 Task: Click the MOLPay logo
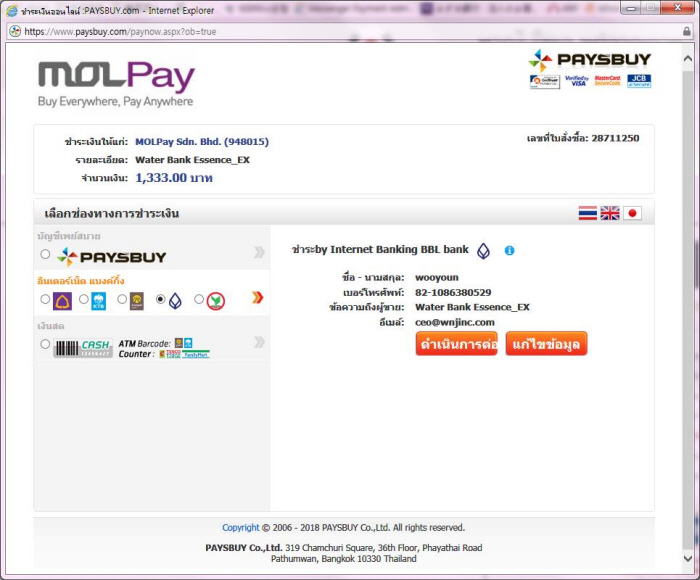[x=117, y=84]
